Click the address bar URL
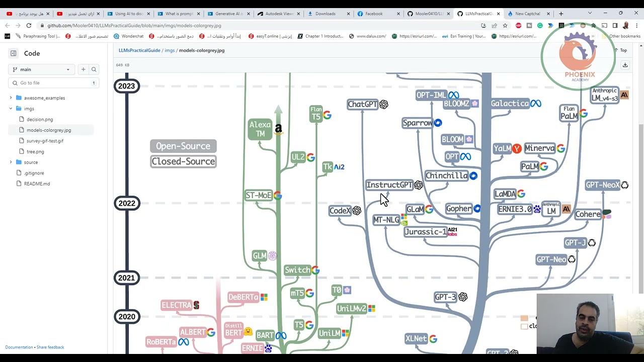This screenshot has width=644, height=362. [134, 26]
